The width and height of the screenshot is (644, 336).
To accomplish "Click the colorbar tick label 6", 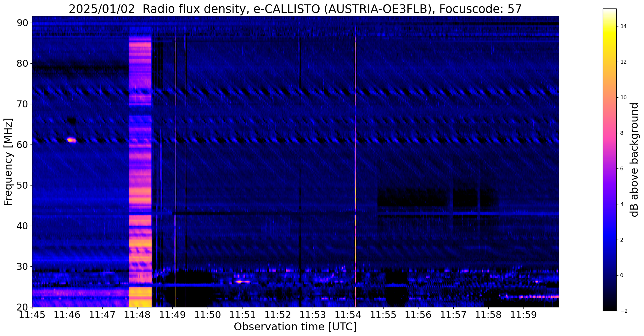I will pos(622,169).
